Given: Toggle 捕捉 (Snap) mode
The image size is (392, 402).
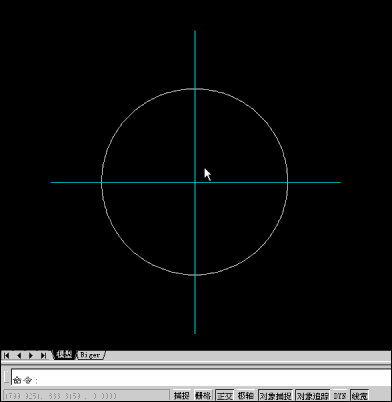Looking at the screenshot, I should pos(182,396).
